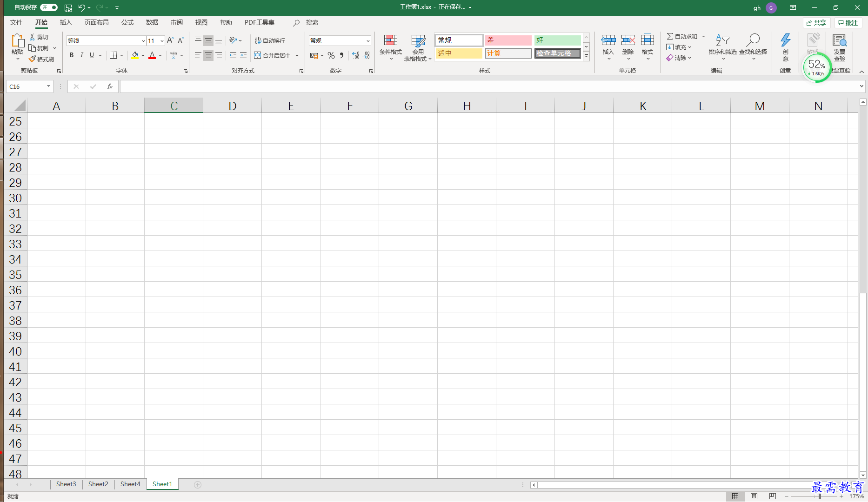868x502 pixels.
Task: Click the Save icon in title bar
Action: coord(68,7)
